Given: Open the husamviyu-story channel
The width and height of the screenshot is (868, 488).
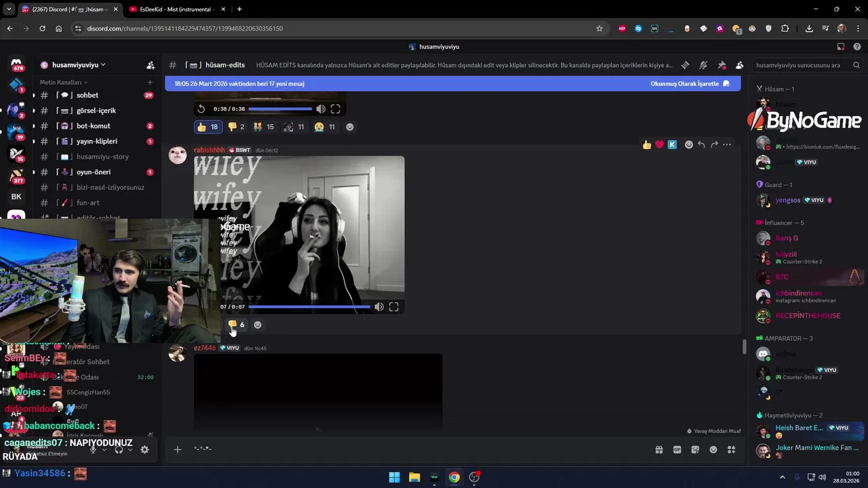Looking at the screenshot, I should (97, 157).
